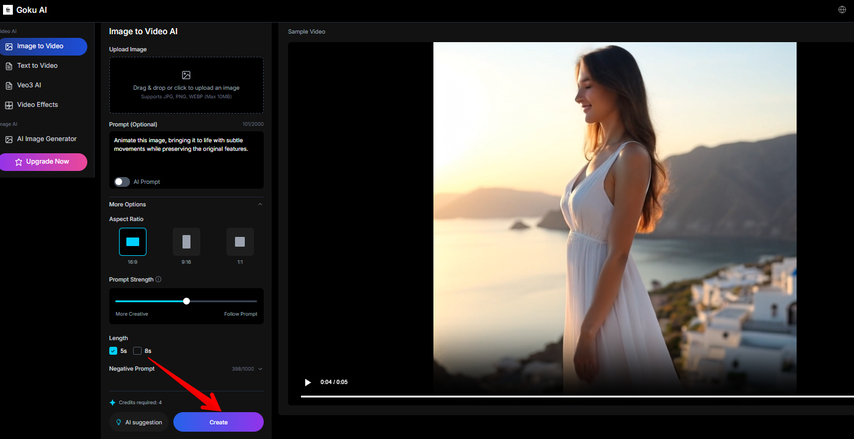The width and height of the screenshot is (854, 439).
Task: Click the video time 0:04 / 0:05
Action: coord(334,382)
